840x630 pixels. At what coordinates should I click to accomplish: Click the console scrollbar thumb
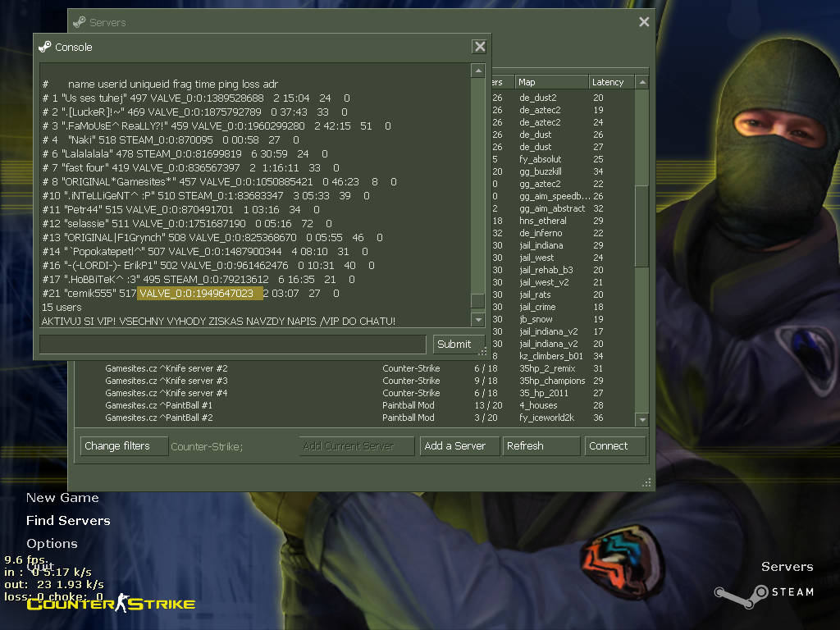477,300
